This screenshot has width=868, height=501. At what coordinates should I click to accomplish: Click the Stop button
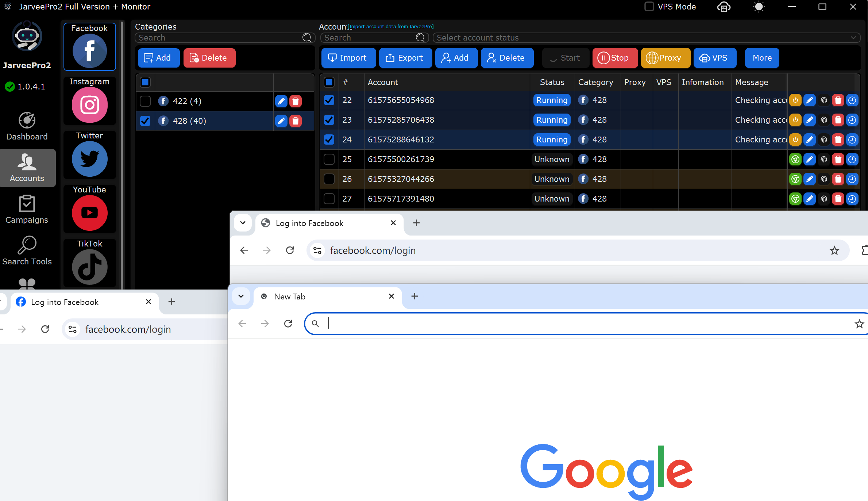point(615,58)
